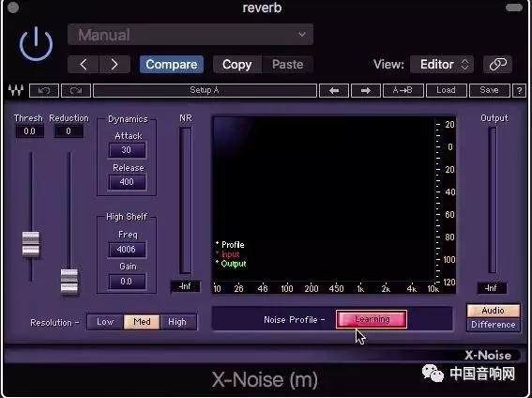Viewport: 532px width, 398px height.
Task: Click the Save button
Action: (489, 91)
